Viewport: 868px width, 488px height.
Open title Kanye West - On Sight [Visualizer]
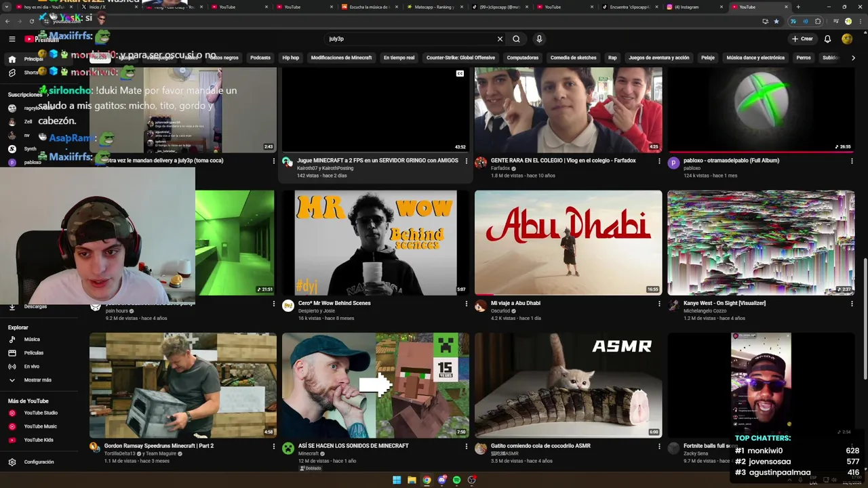[x=724, y=303]
